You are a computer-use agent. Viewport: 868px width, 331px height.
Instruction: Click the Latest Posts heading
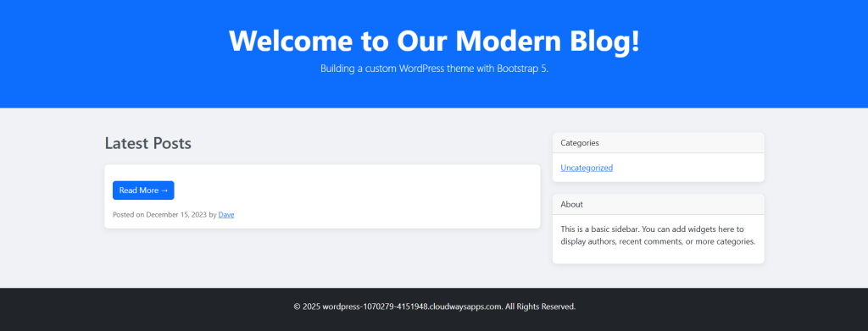[147, 143]
